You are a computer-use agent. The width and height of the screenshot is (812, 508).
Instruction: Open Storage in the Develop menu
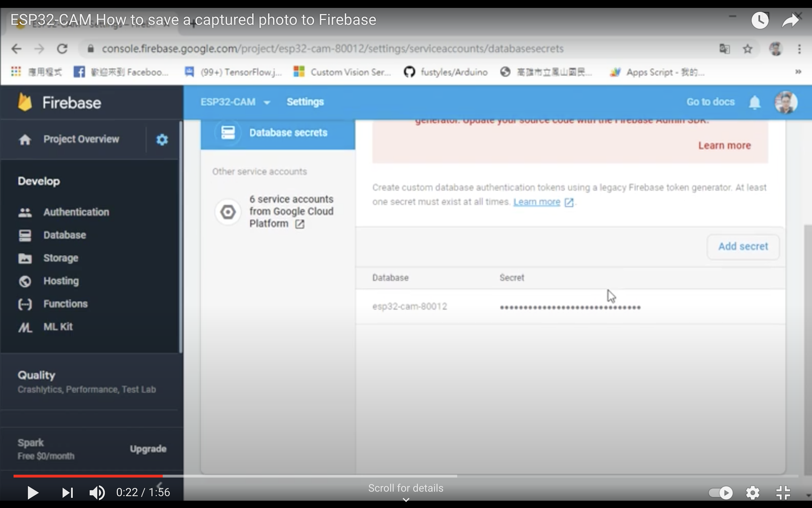click(48, 258)
